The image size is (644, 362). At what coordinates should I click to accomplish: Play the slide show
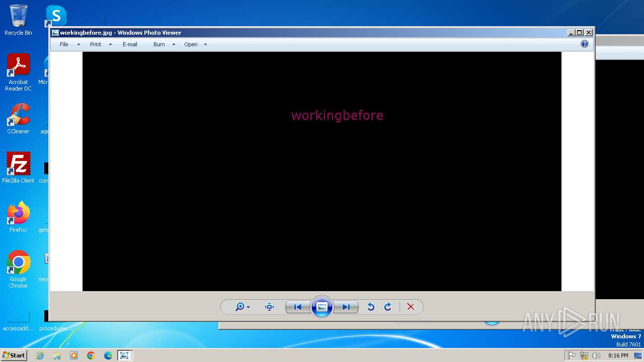coord(322,307)
